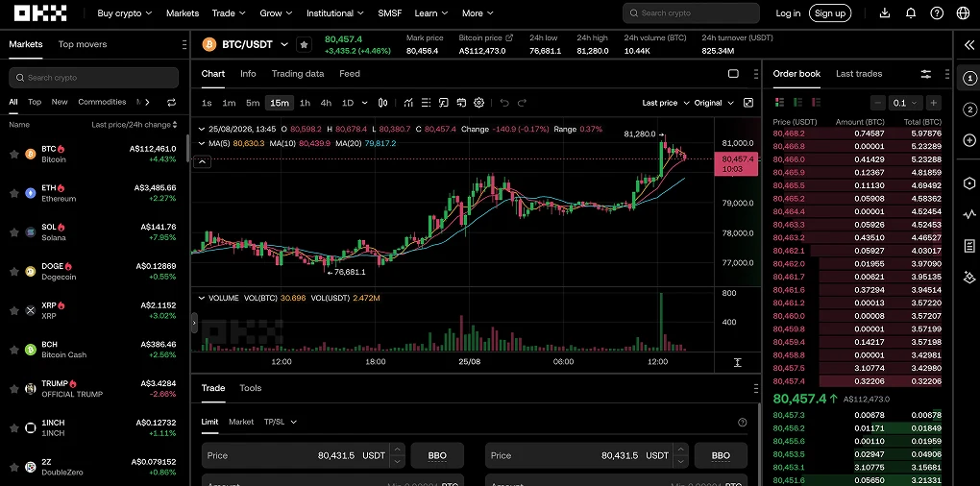Click swap arrows icon in Markets panel
This screenshot has width=980, height=486.
pos(171,103)
